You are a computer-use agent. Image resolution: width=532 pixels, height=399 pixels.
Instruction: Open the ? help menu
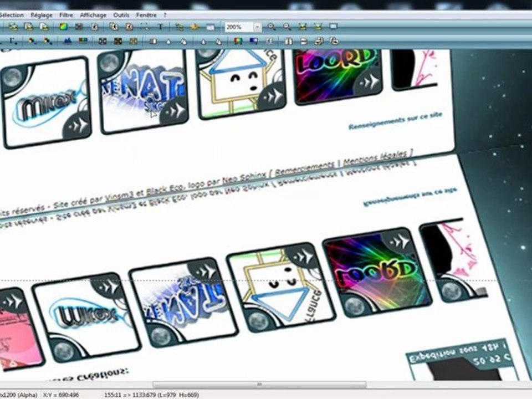pyautogui.click(x=165, y=15)
